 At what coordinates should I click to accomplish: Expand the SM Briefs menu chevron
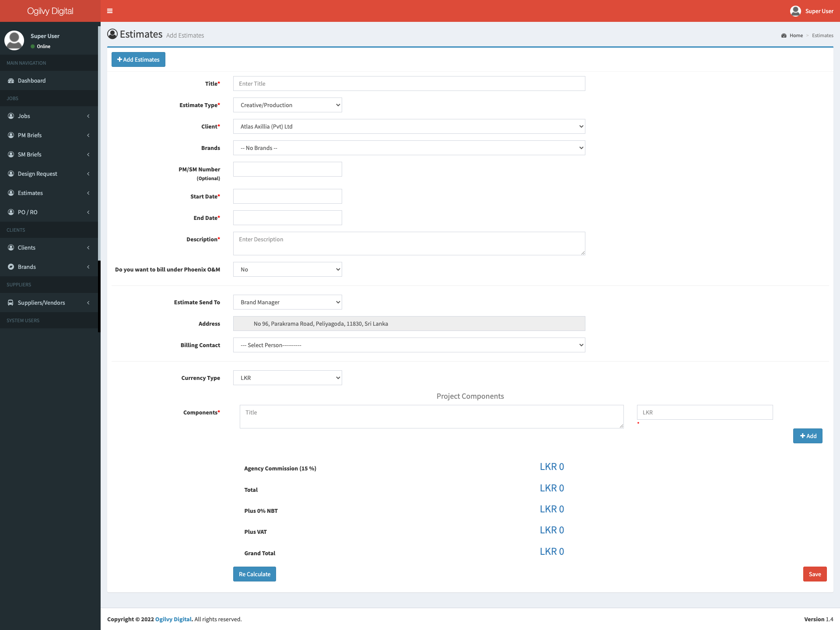(x=88, y=154)
